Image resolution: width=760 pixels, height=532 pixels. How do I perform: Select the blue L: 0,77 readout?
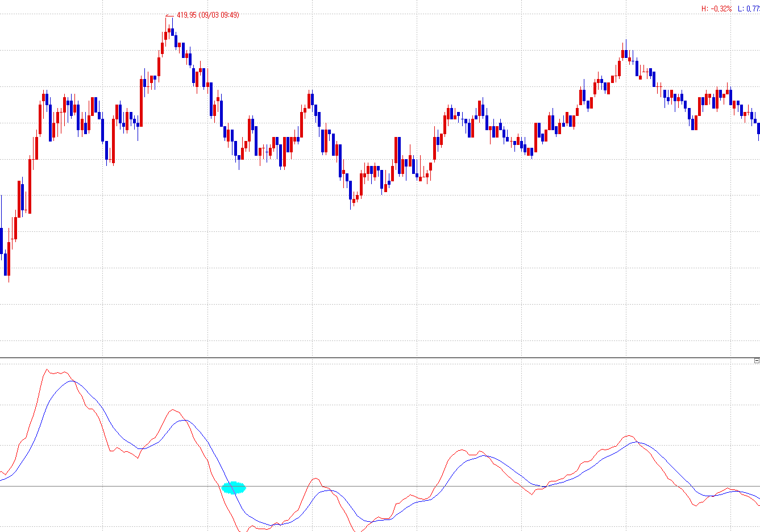click(x=749, y=9)
